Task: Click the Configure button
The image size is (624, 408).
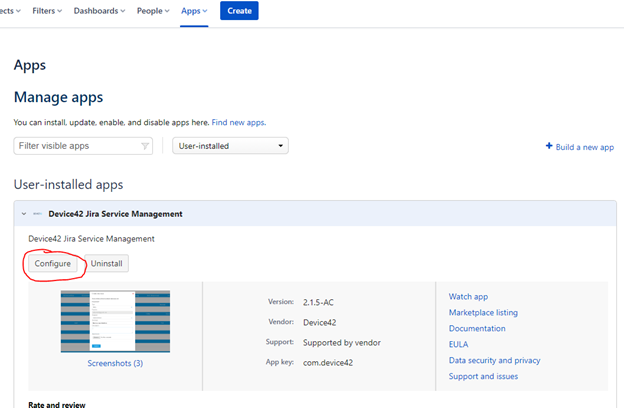Action: click(x=53, y=264)
